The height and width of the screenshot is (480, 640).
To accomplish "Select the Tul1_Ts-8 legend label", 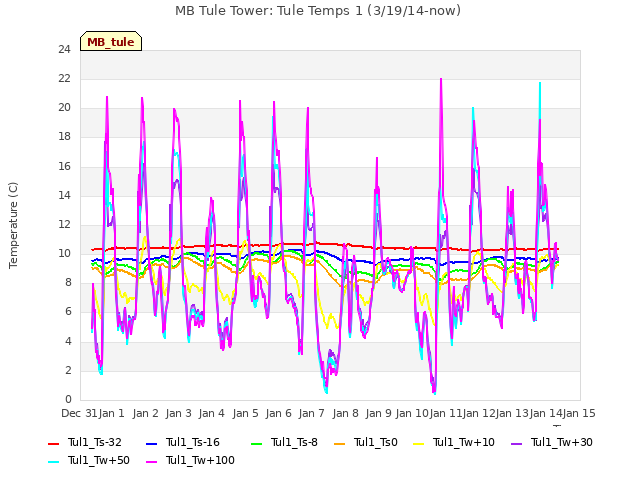I will 294,442.
